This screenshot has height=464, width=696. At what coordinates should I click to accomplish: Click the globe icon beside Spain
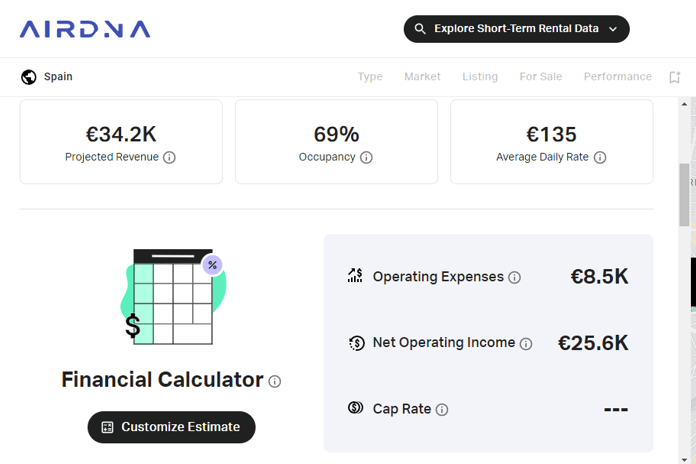29,77
